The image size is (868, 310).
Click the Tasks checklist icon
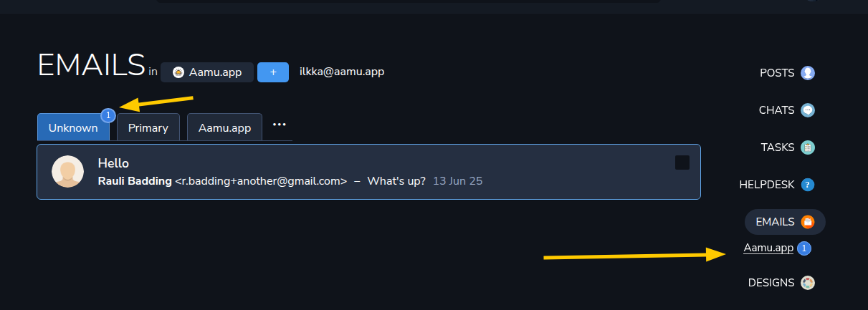point(808,147)
